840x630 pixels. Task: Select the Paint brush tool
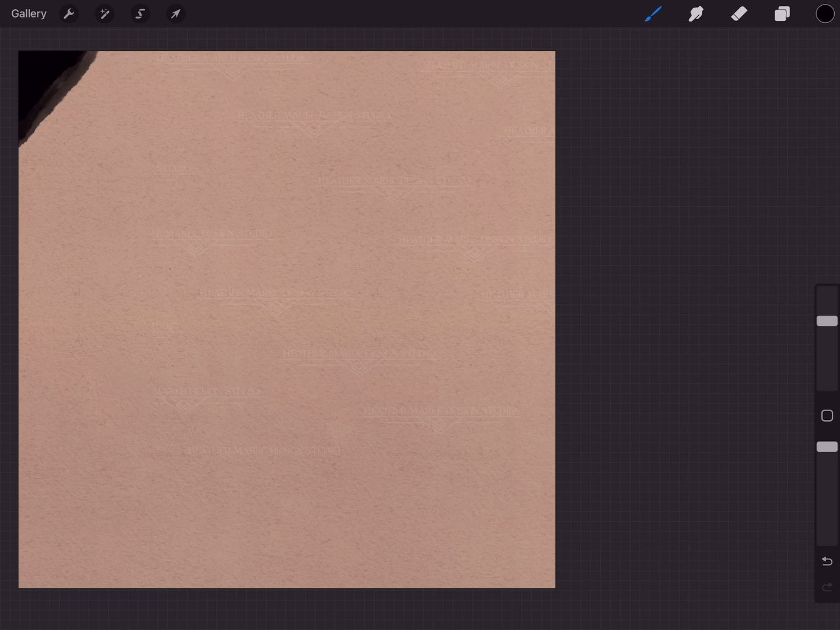pos(653,13)
